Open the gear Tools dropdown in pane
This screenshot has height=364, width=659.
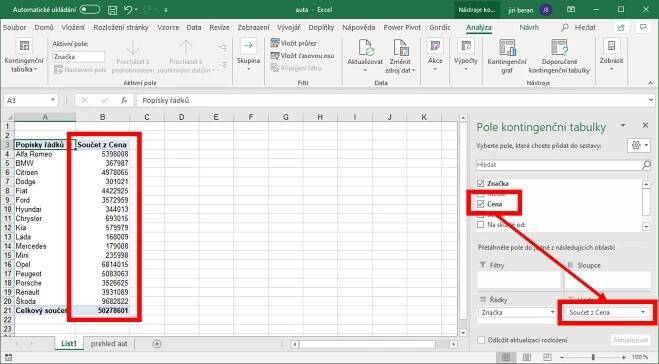coord(639,145)
